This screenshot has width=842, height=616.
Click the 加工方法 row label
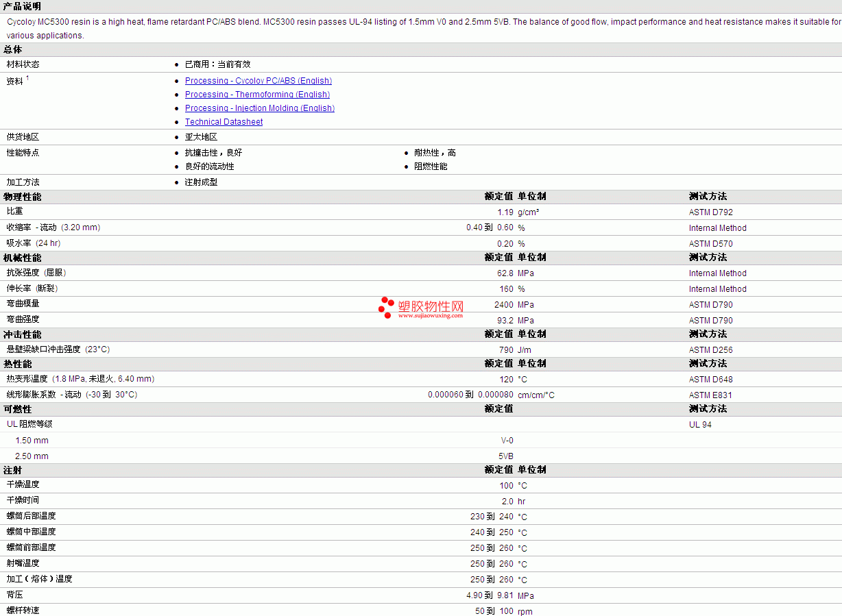[x=23, y=182]
